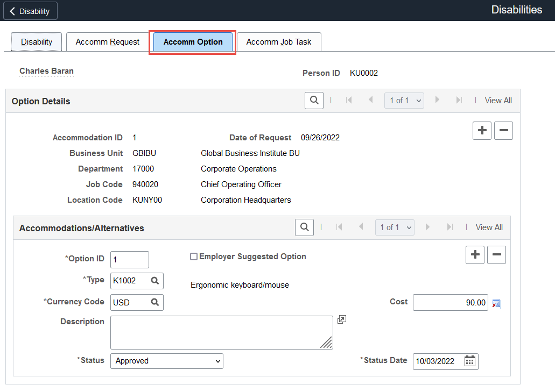Open the Status dropdown showing Approved
This screenshot has width=555, height=392.
pos(166,361)
